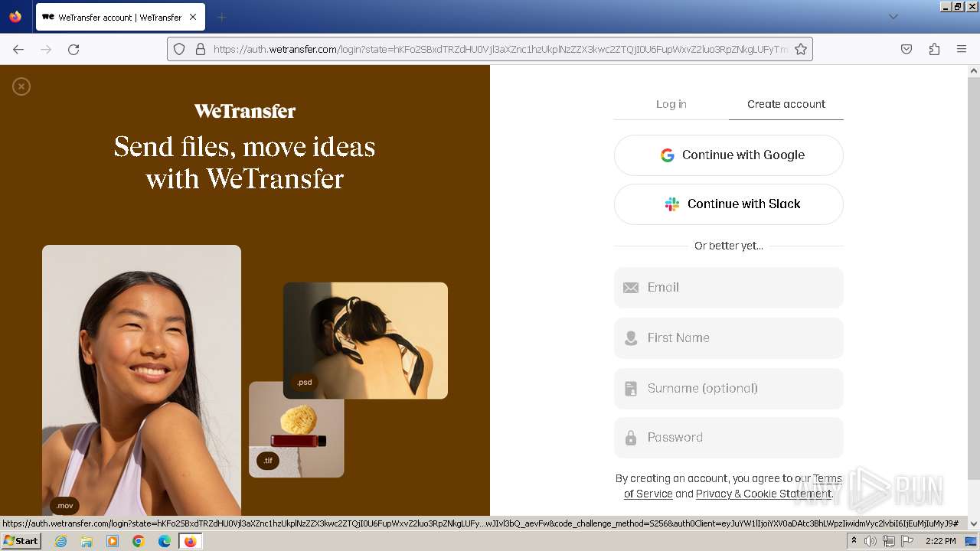The width and height of the screenshot is (980, 551).
Task: Open the Windows Start menu
Action: pos(21,541)
